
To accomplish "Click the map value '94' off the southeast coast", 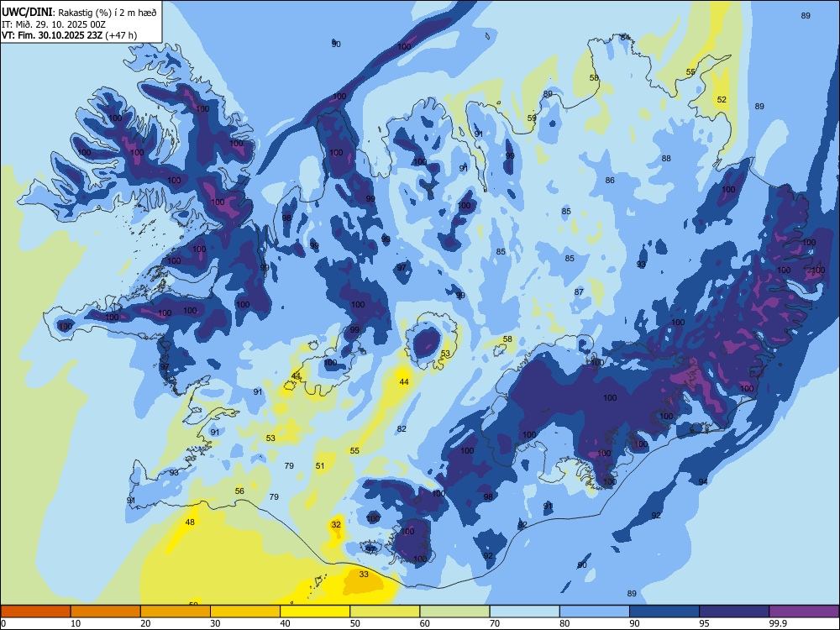I will click(x=703, y=481).
